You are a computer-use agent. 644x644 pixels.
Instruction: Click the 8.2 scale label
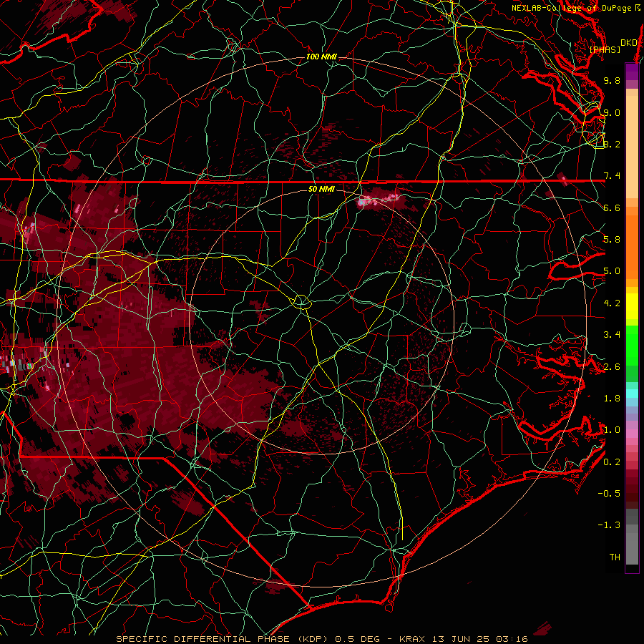click(x=612, y=144)
